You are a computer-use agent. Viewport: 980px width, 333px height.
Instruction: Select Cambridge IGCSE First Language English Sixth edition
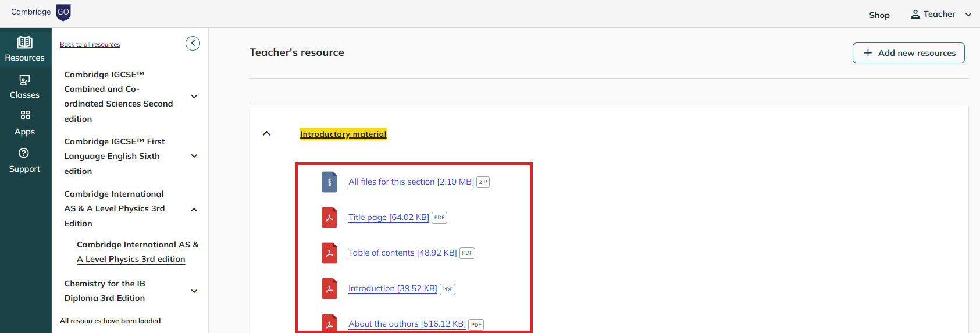coord(115,156)
